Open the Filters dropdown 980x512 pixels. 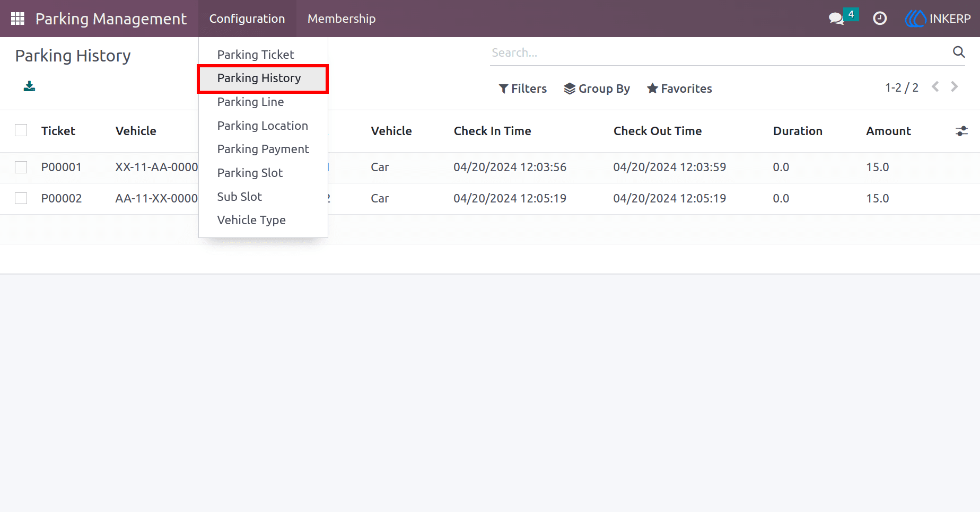[523, 89]
